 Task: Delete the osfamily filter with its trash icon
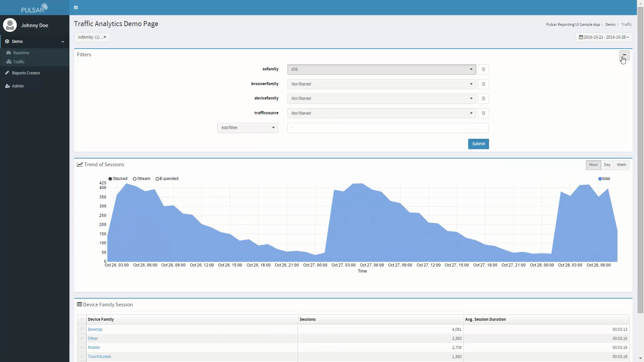(483, 69)
